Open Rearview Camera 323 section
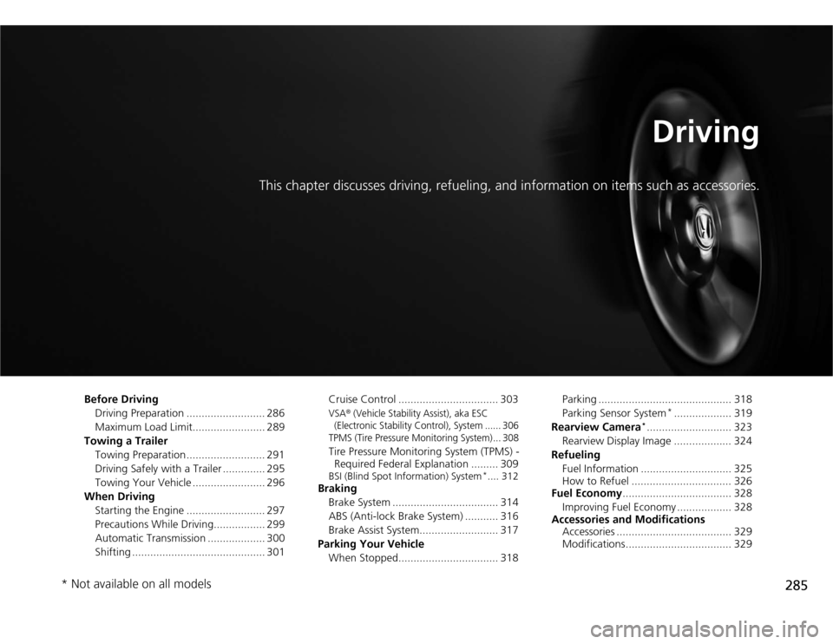This screenshot has width=833, height=644. tap(652, 427)
